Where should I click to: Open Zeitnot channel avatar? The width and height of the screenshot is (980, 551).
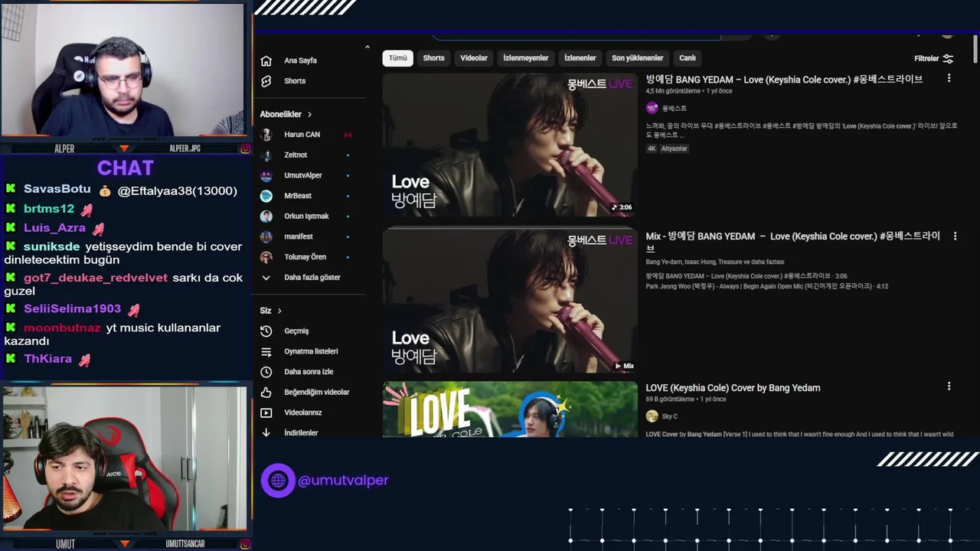click(x=266, y=155)
